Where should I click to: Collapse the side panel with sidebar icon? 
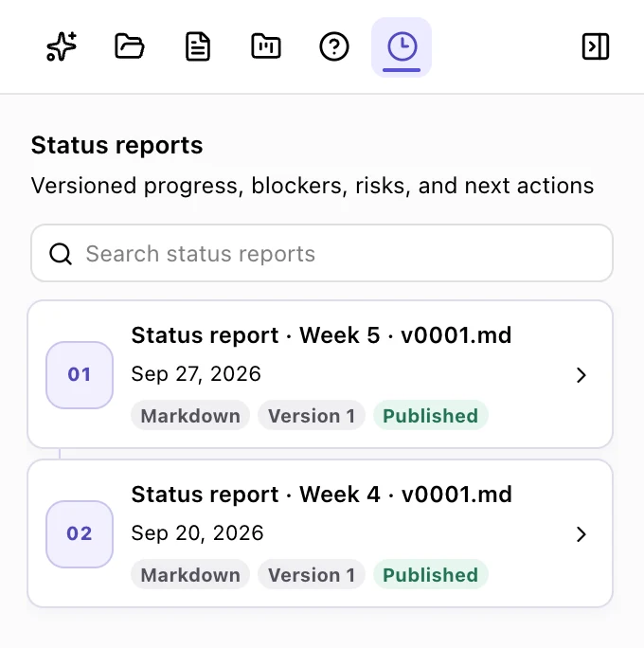coord(596,46)
